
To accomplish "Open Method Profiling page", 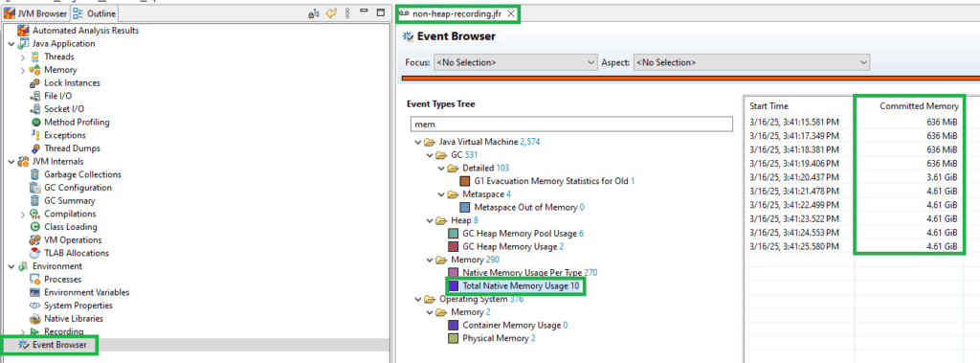I will point(77,122).
